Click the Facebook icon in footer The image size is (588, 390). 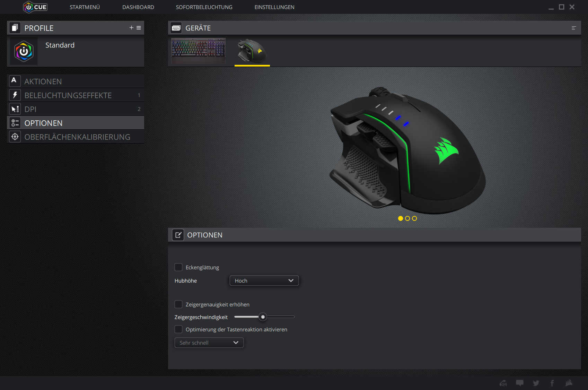(552, 383)
